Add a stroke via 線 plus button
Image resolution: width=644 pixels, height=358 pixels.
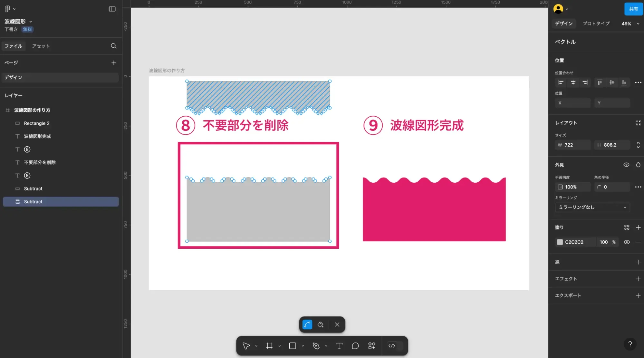638,262
